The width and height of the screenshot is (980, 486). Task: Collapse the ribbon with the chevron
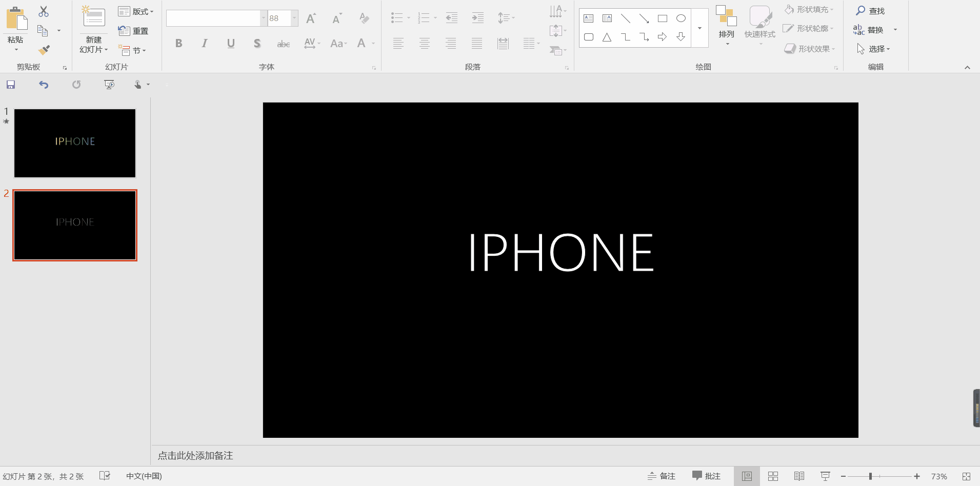tap(967, 67)
